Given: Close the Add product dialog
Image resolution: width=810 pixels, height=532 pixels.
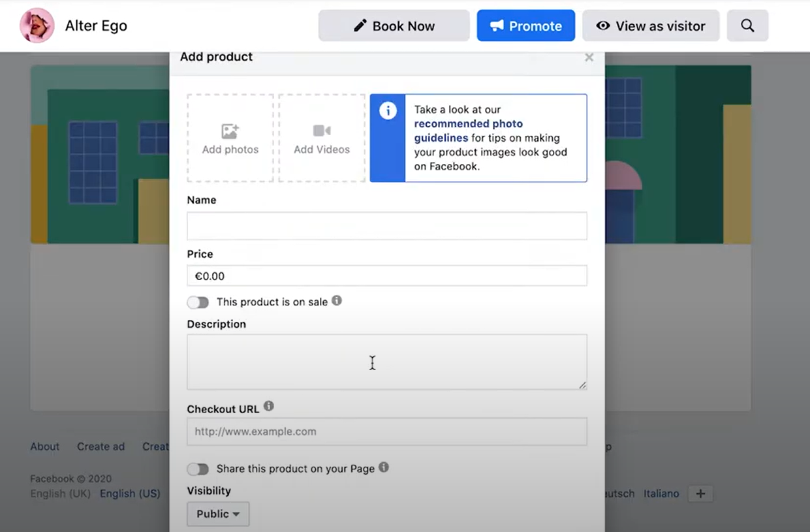Looking at the screenshot, I should [x=589, y=57].
